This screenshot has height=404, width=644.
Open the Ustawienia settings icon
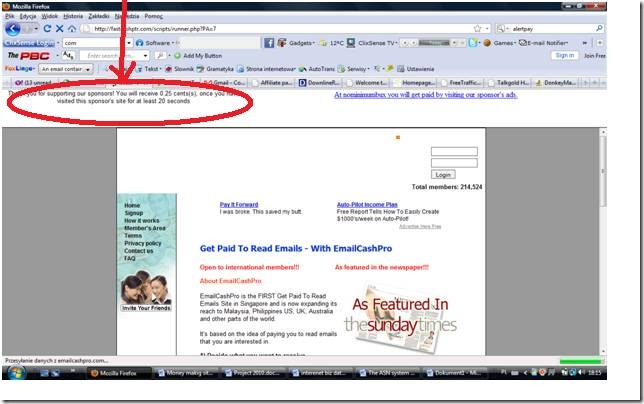coord(401,69)
